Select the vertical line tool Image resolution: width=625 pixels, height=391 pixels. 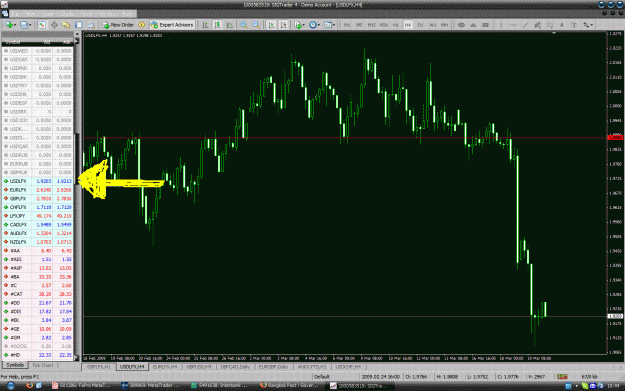(501, 25)
